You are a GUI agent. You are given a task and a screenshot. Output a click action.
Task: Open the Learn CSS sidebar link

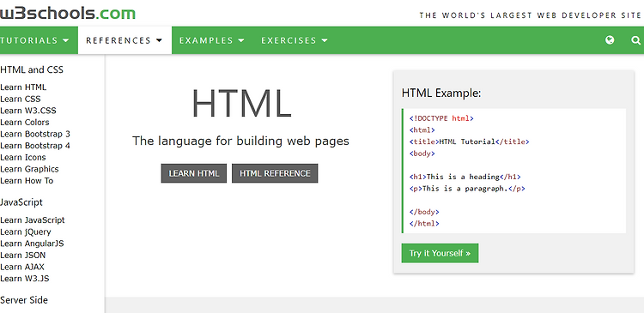(x=21, y=99)
